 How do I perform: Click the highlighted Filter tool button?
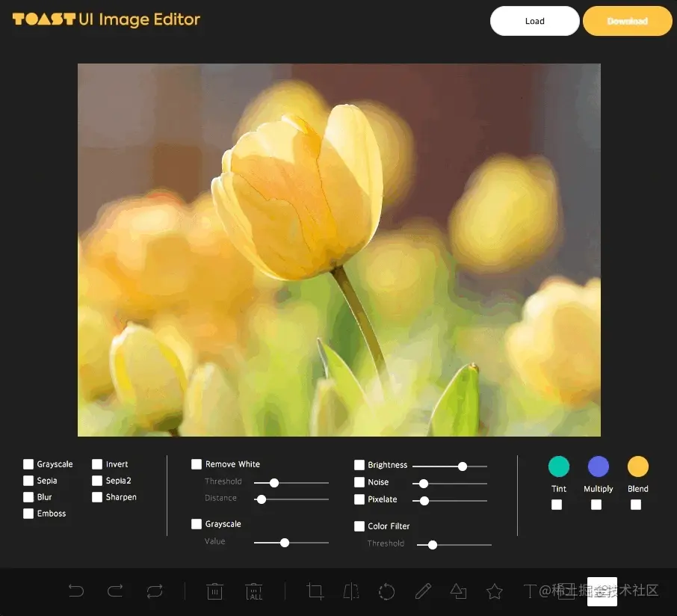coord(602,592)
